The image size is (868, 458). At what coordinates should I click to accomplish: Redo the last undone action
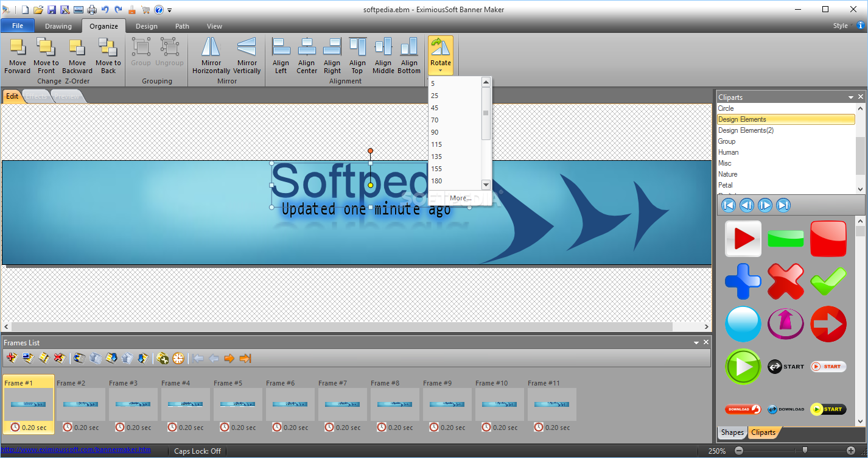[x=118, y=10]
